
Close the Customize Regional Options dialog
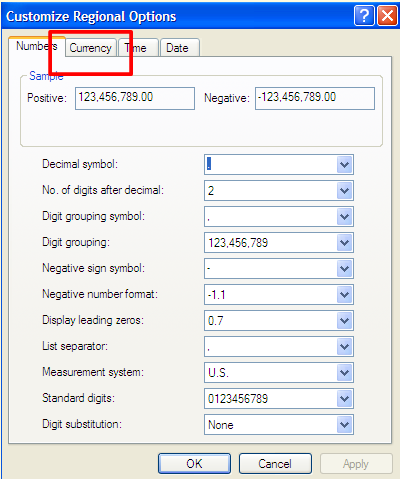pos(387,16)
